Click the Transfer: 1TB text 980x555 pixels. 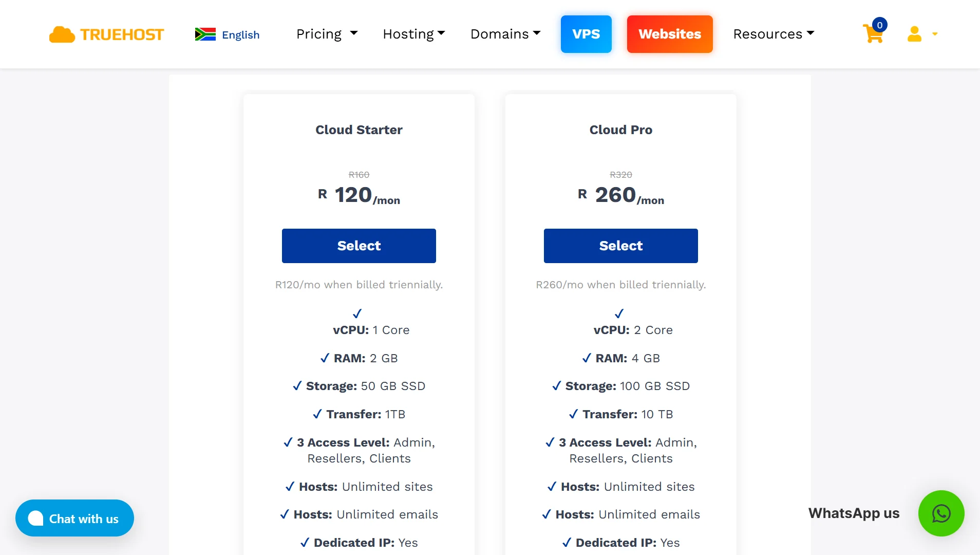[x=366, y=414]
